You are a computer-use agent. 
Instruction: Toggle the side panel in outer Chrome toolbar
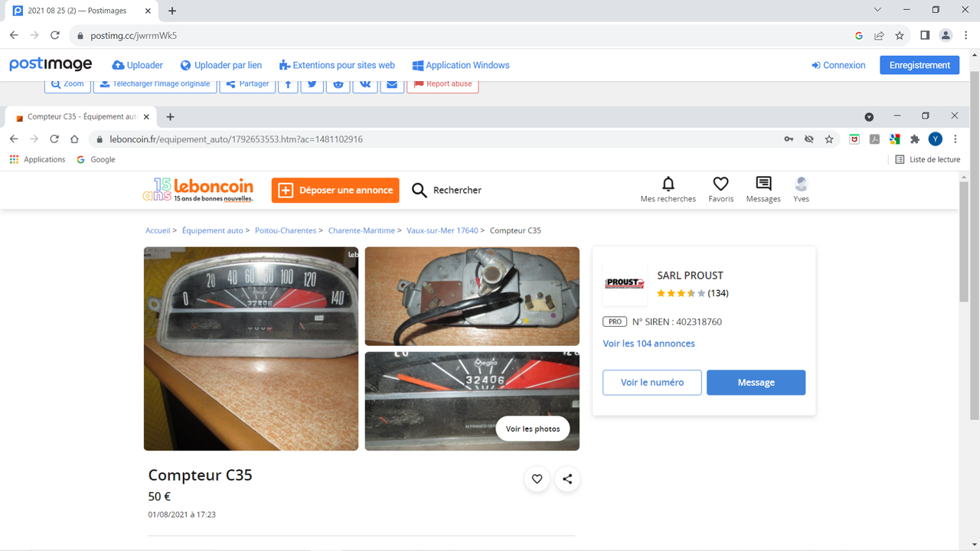[x=925, y=35]
